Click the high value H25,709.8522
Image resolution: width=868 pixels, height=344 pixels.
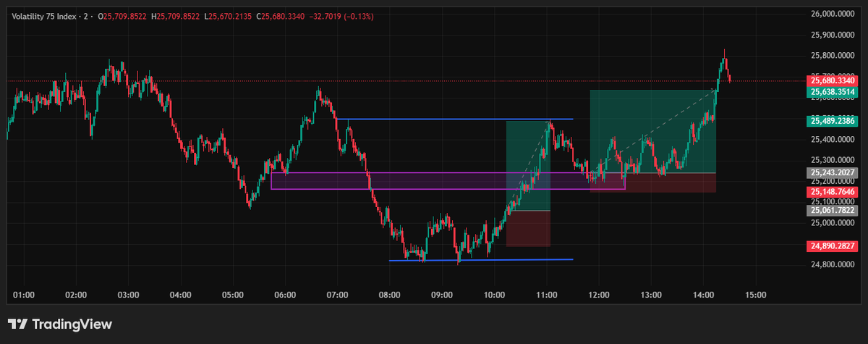point(176,16)
